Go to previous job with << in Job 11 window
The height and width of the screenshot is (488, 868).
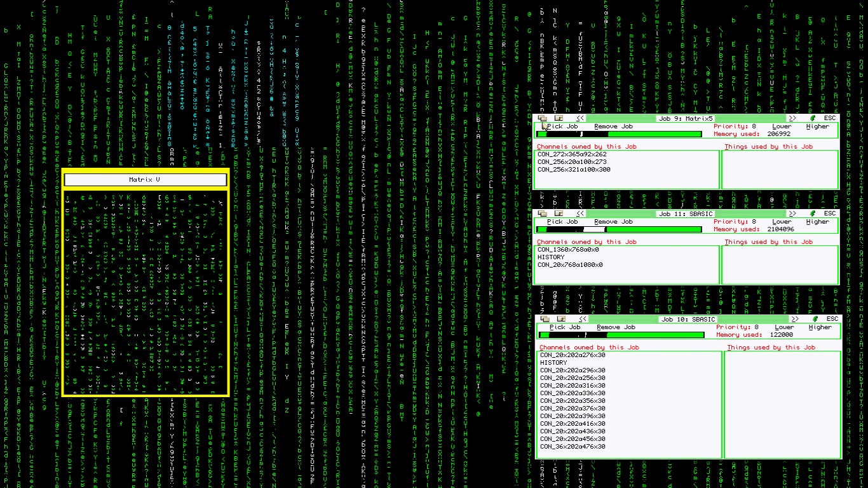coord(580,213)
